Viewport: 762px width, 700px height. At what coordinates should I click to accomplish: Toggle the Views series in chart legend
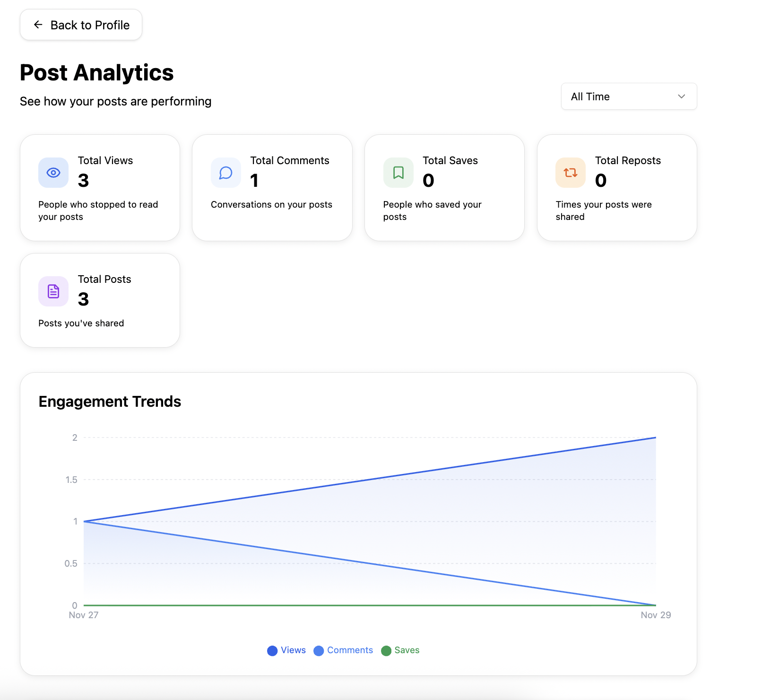[x=286, y=650]
